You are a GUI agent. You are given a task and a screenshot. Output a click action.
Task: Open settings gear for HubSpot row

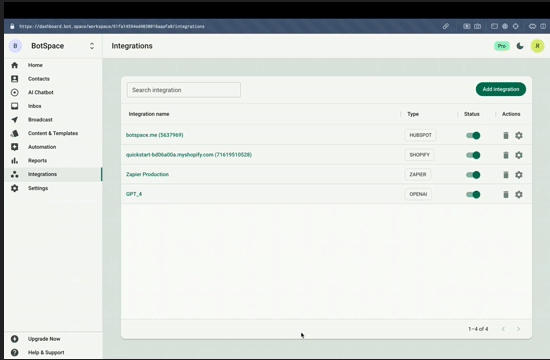[x=519, y=135]
